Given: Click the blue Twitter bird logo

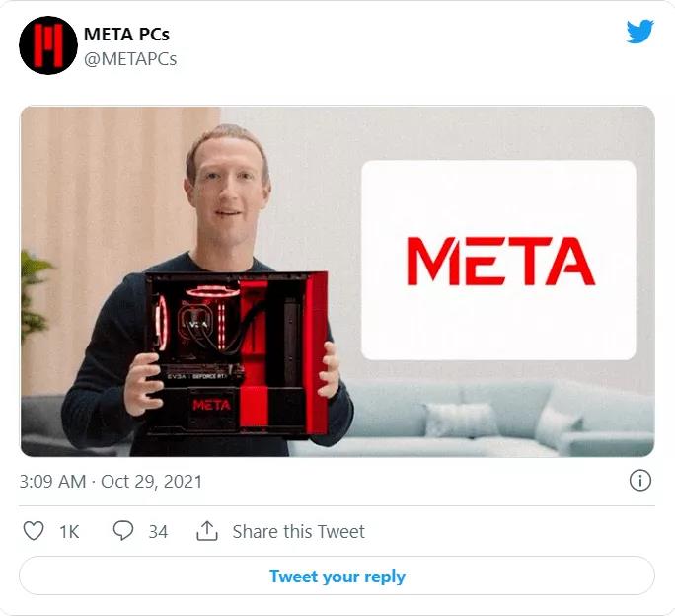Looking at the screenshot, I should coord(640,32).
